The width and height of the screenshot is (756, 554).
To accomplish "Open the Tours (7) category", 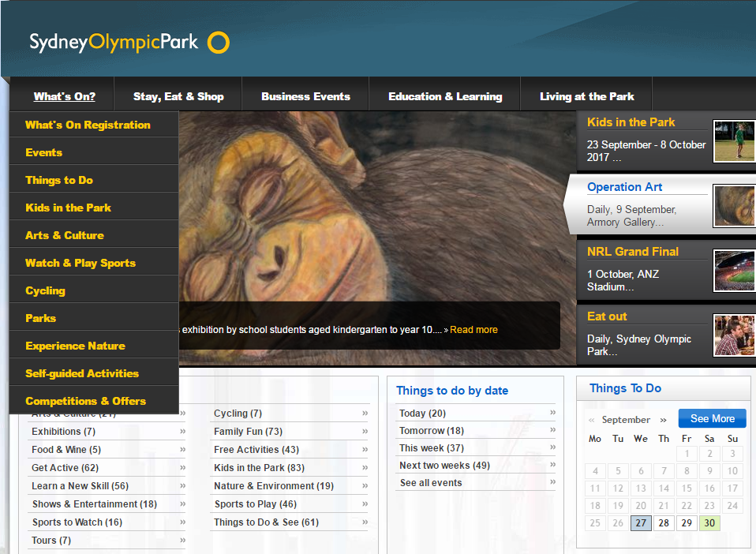I will 51,541.
